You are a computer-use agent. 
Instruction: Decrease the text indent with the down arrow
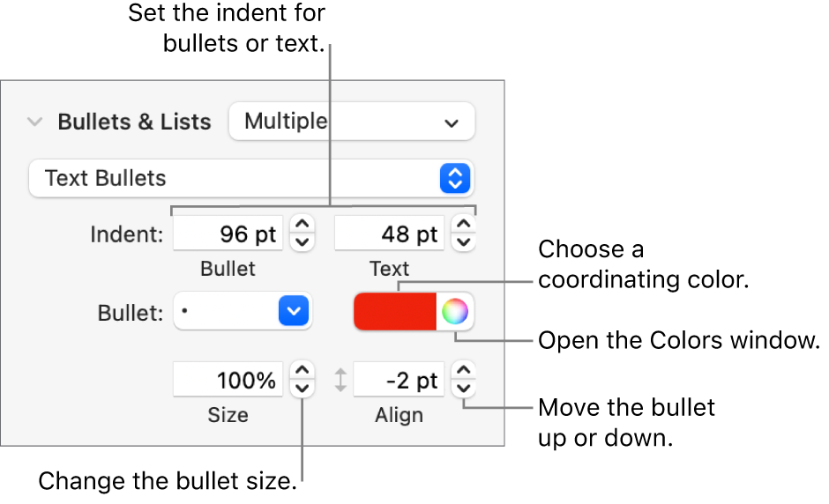[x=464, y=242]
